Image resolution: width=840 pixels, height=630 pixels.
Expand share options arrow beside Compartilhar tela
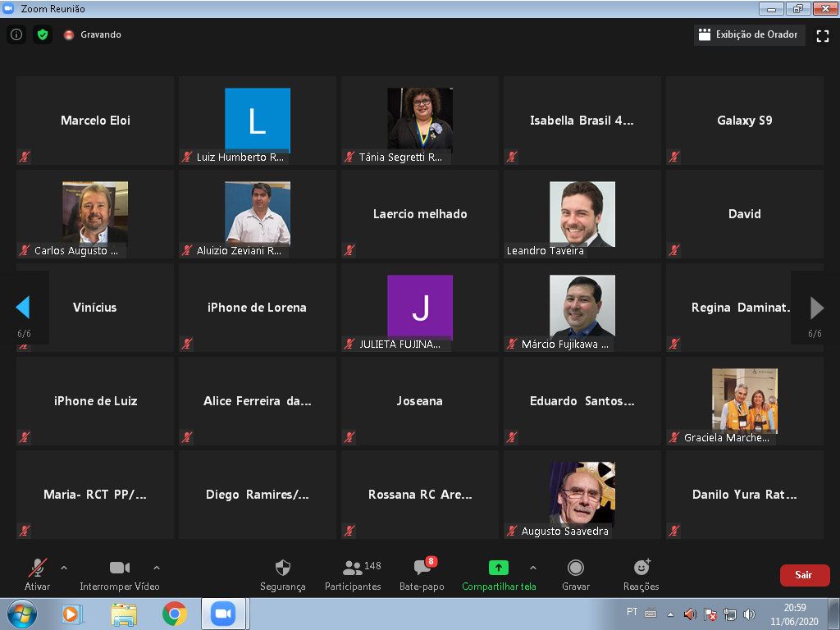[533, 567]
